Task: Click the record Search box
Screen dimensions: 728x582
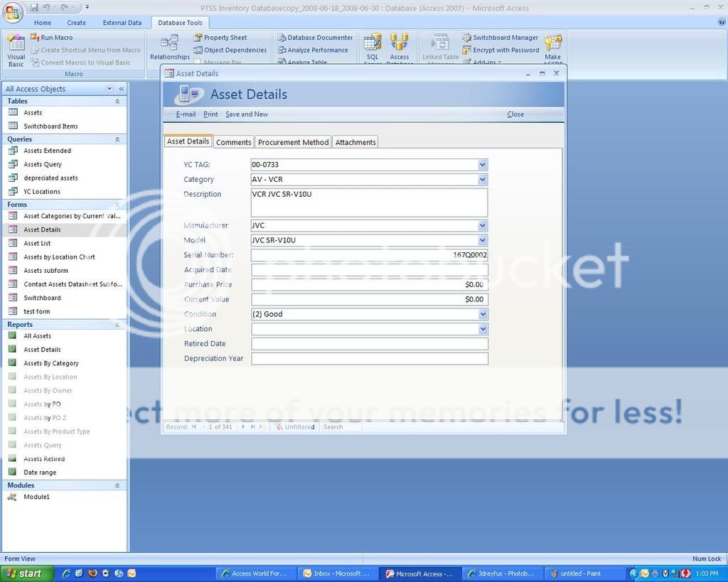Action: (x=341, y=426)
